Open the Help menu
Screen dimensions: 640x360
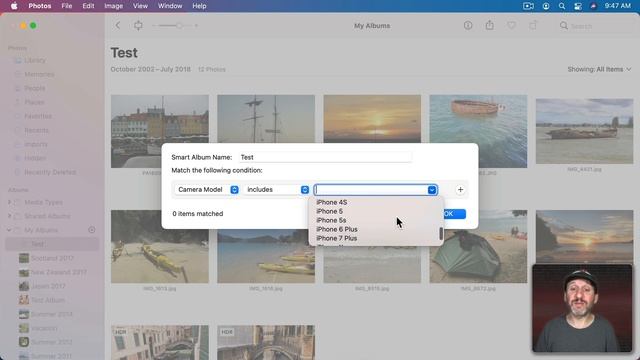(199, 6)
